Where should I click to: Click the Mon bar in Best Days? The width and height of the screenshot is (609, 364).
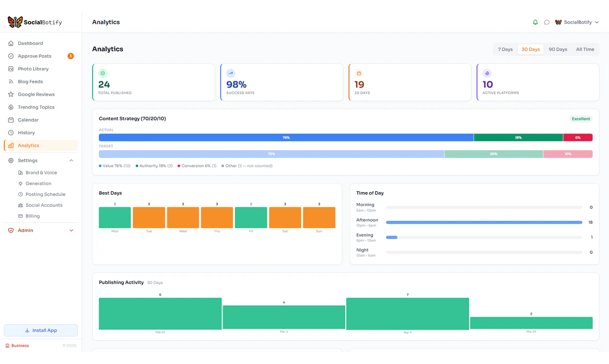pyautogui.click(x=115, y=217)
